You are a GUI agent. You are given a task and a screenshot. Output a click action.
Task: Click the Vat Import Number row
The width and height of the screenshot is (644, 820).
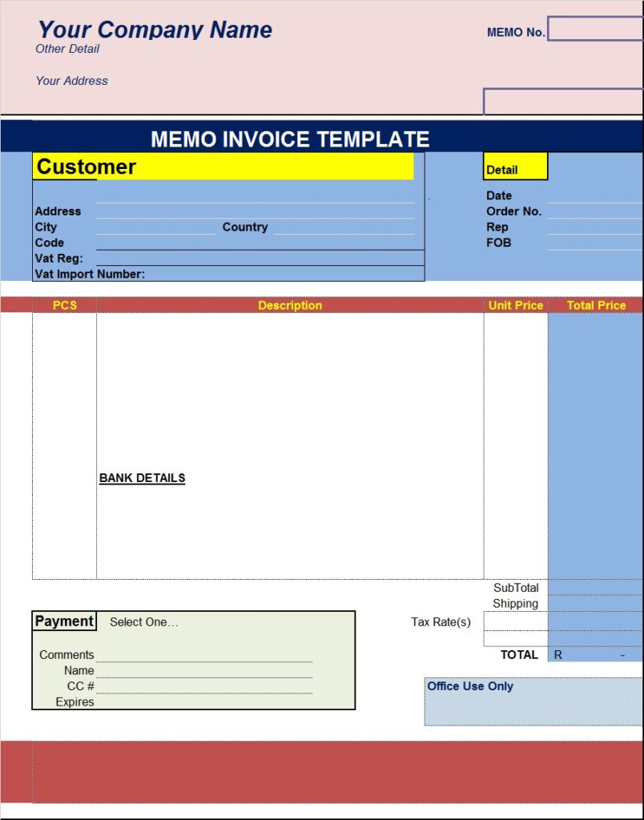click(x=284, y=274)
